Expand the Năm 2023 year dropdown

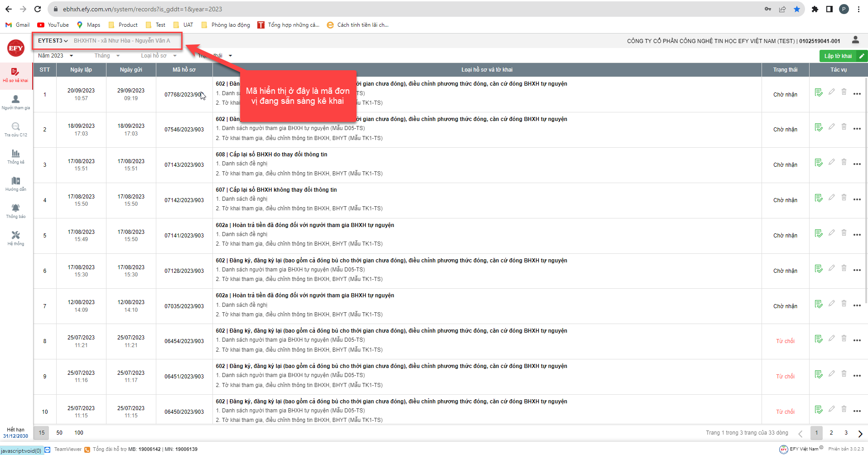click(55, 56)
